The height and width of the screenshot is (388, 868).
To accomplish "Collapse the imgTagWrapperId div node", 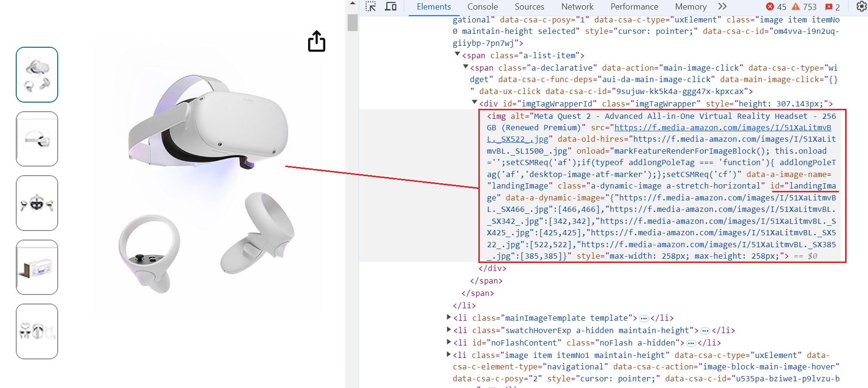I will tap(475, 102).
